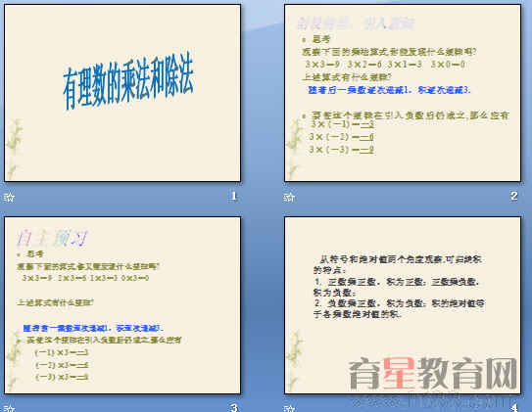Screen dimensions: 532x412
Task: Click the animation star icon under slide 3
Action: coord(9,408)
